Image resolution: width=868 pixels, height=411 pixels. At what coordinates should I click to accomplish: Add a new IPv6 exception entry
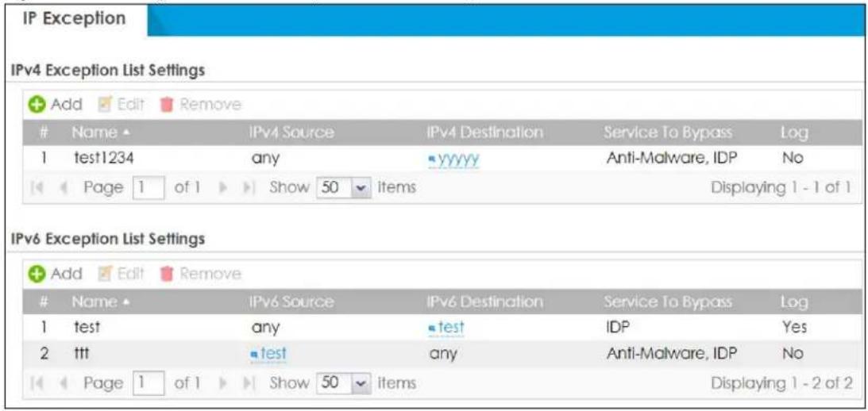[x=57, y=274]
